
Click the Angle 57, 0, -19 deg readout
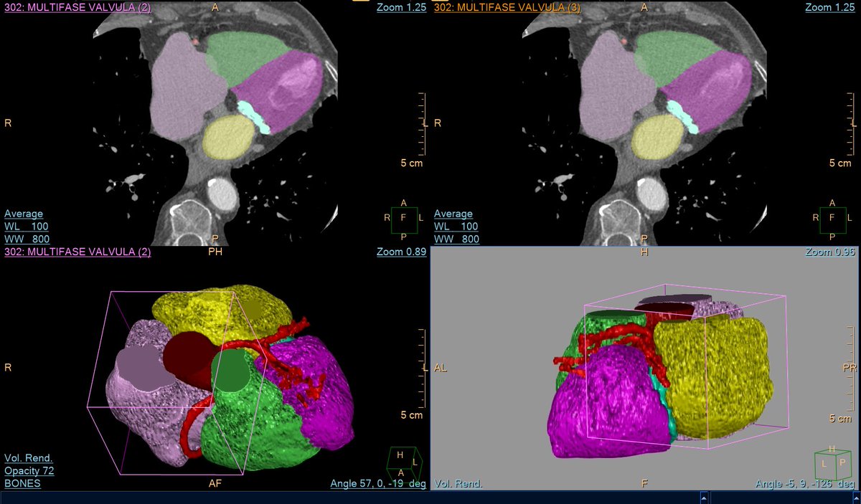[378, 484]
